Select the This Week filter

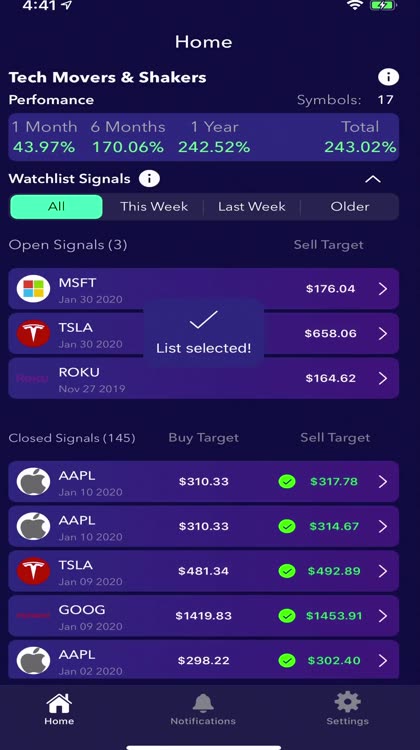(x=154, y=207)
